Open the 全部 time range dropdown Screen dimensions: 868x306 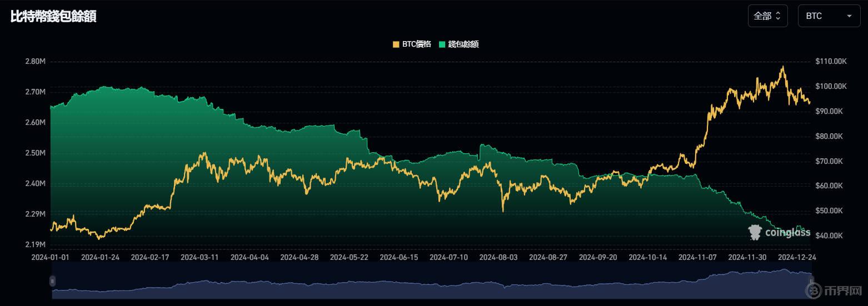coord(767,16)
